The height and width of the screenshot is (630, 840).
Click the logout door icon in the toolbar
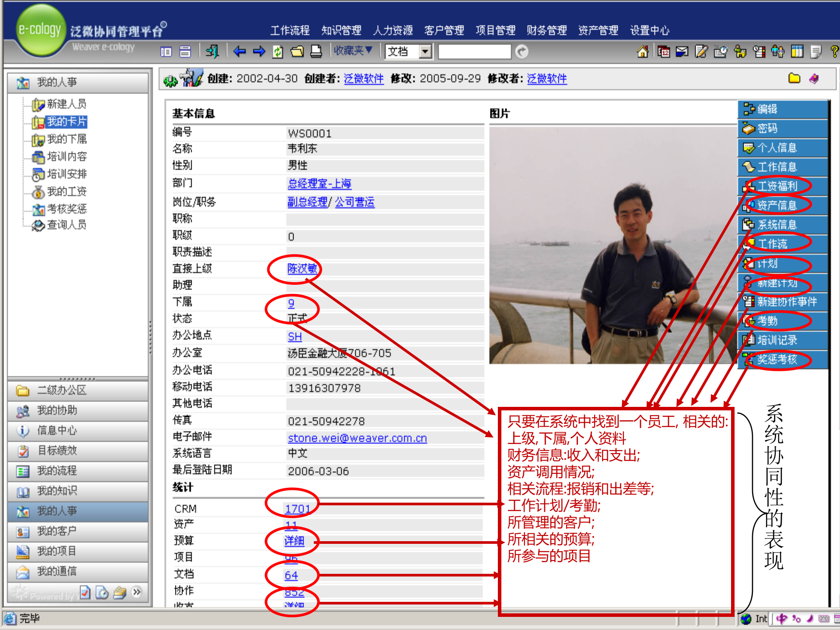click(213, 52)
